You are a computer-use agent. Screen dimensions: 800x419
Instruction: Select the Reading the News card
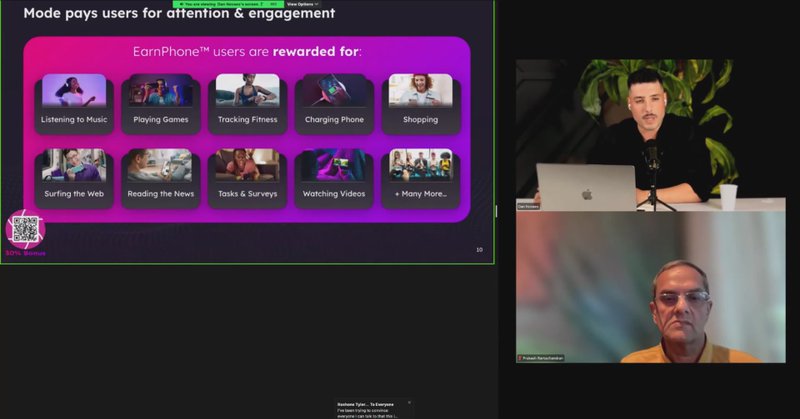pos(161,178)
